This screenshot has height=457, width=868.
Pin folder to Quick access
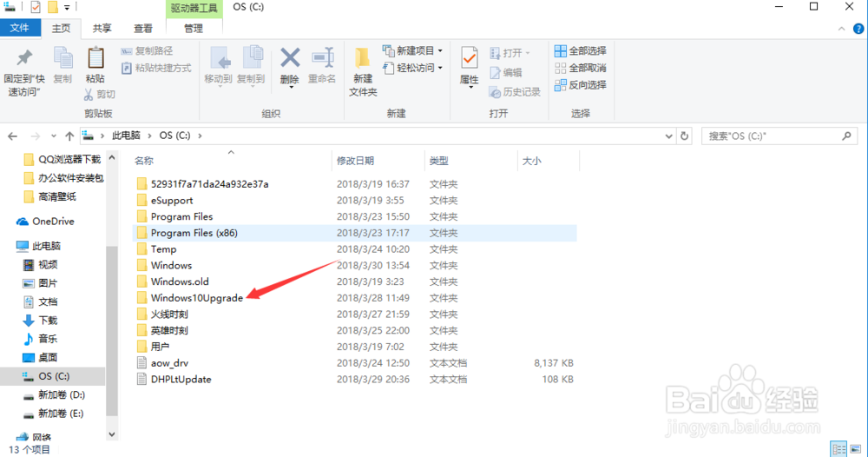pos(24,72)
